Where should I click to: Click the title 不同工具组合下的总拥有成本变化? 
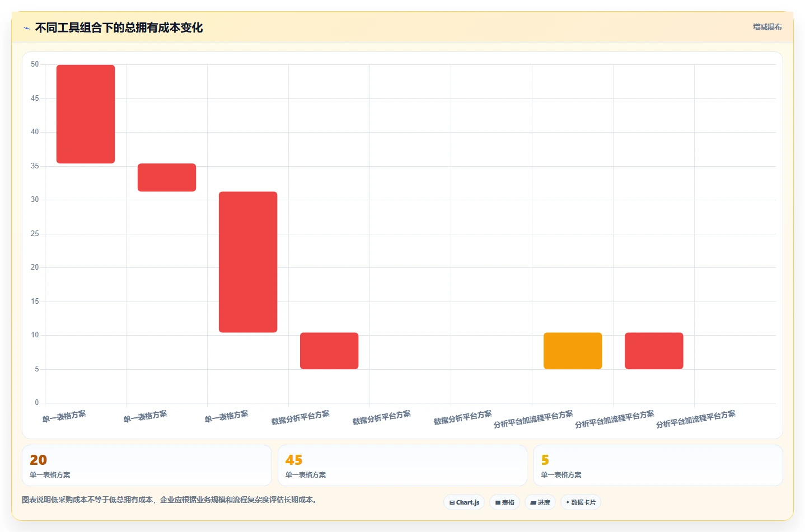coord(119,27)
